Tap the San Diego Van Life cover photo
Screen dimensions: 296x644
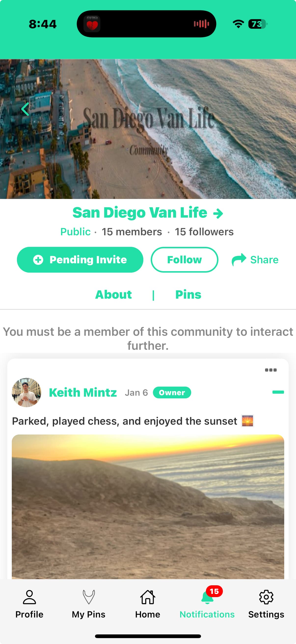point(148,129)
